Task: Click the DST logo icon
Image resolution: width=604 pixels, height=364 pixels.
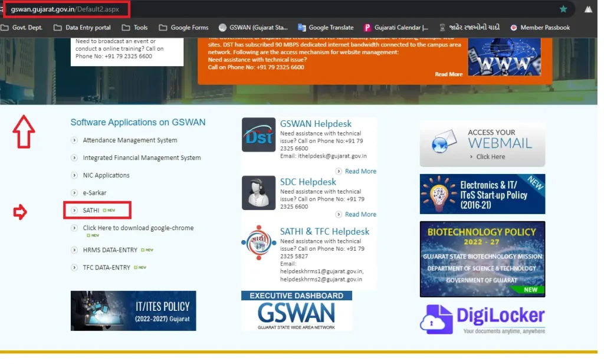Action: click(258, 135)
